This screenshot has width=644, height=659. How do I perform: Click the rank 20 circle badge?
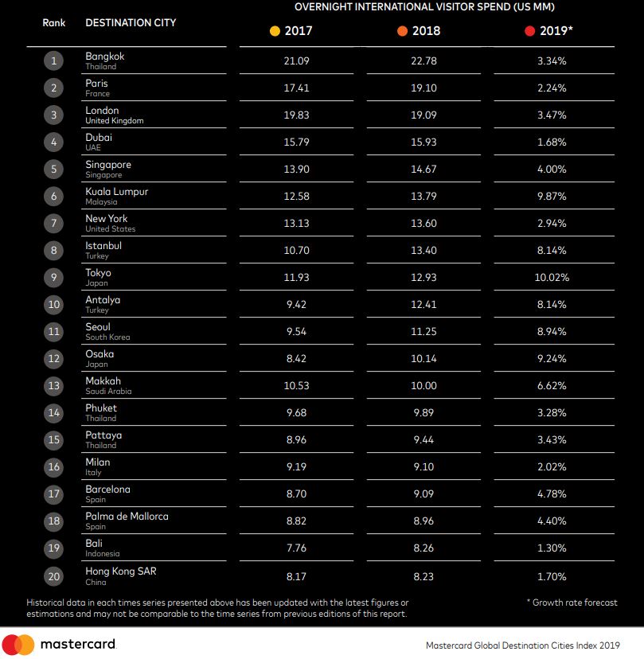pos(53,576)
